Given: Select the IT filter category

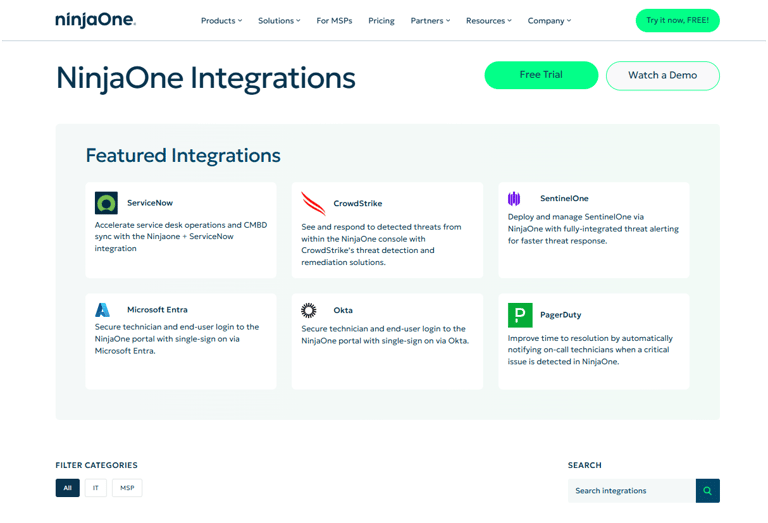Looking at the screenshot, I should coord(96,488).
